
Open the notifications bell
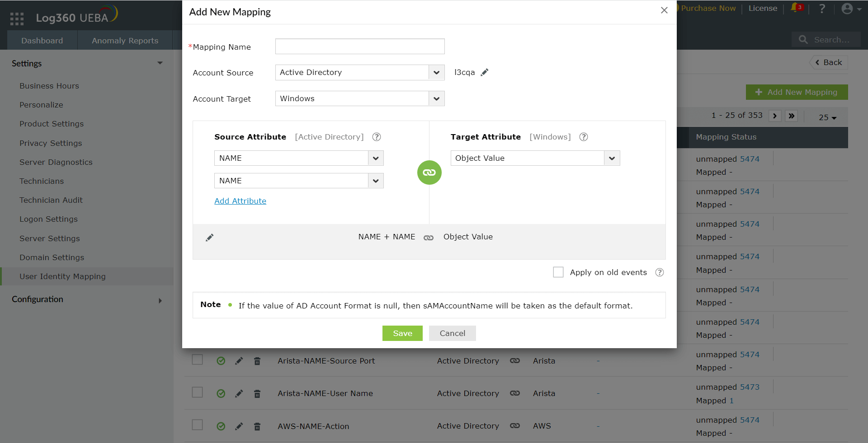coord(796,8)
